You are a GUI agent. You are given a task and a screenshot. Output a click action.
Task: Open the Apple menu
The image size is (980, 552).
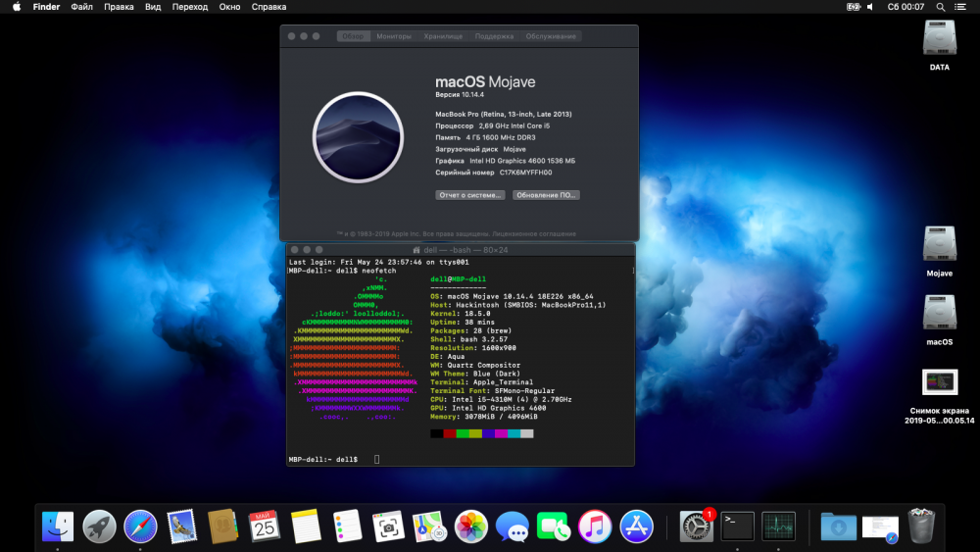(x=16, y=7)
